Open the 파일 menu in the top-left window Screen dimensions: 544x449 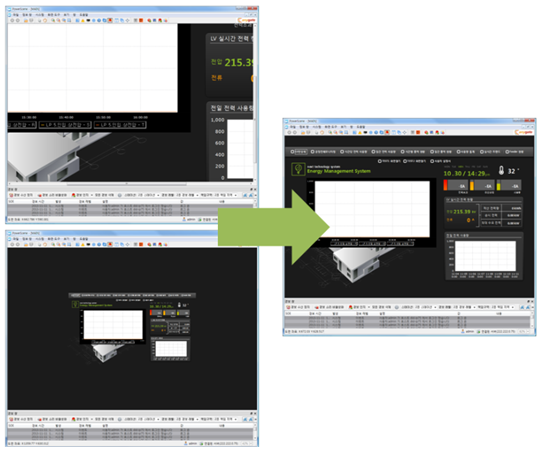(16, 15)
